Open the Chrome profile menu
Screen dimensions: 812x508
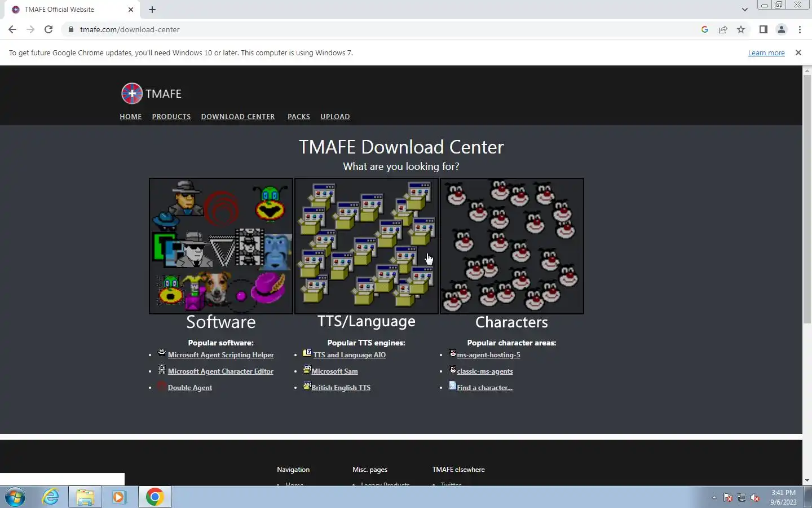782,29
